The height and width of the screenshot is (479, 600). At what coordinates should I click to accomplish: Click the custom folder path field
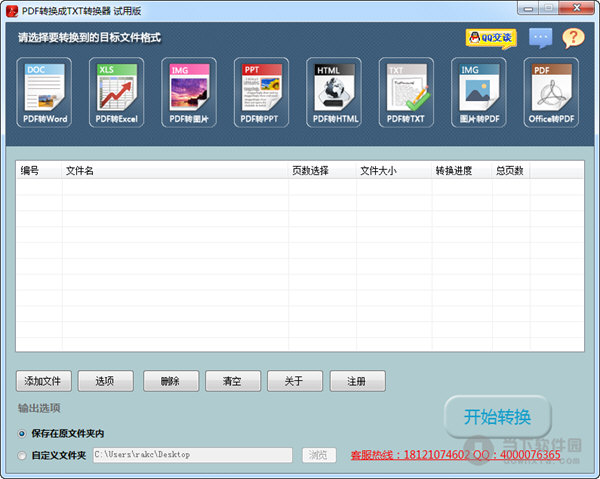click(x=193, y=455)
